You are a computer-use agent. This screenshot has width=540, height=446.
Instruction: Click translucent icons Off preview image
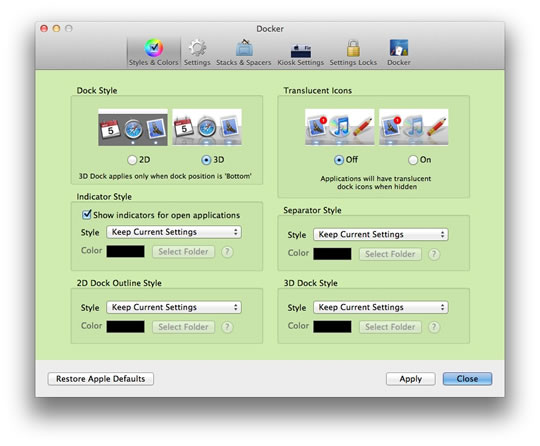point(340,127)
